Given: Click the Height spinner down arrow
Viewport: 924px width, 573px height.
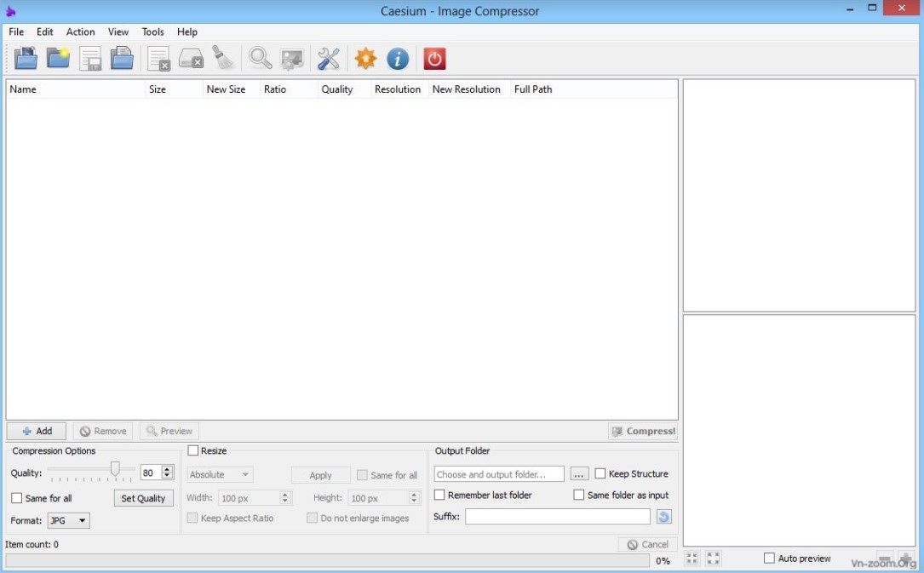Looking at the screenshot, I should click(x=414, y=501).
